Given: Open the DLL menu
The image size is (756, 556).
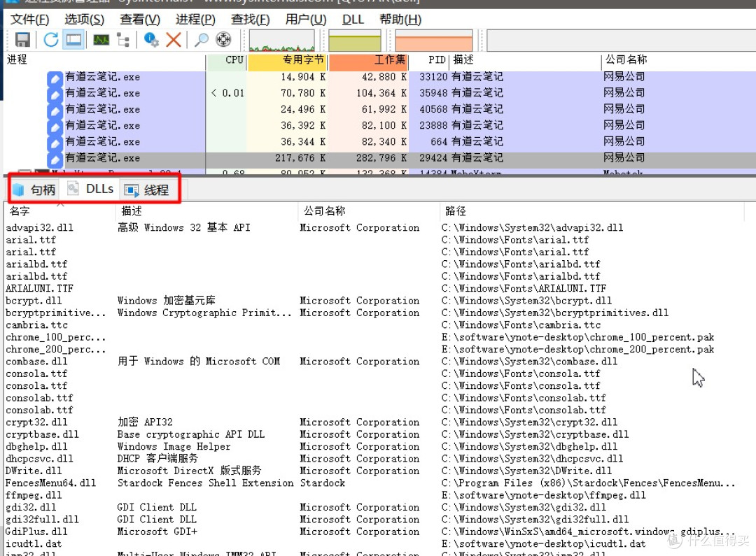Looking at the screenshot, I should [x=353, y=20].
